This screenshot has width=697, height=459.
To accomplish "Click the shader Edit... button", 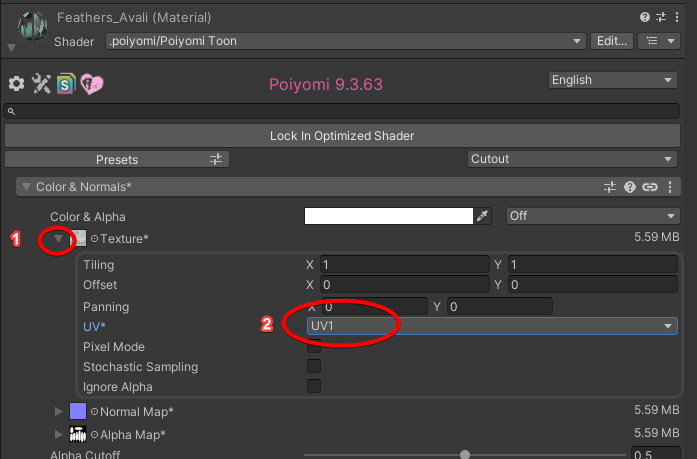I will tap(611, 41).
